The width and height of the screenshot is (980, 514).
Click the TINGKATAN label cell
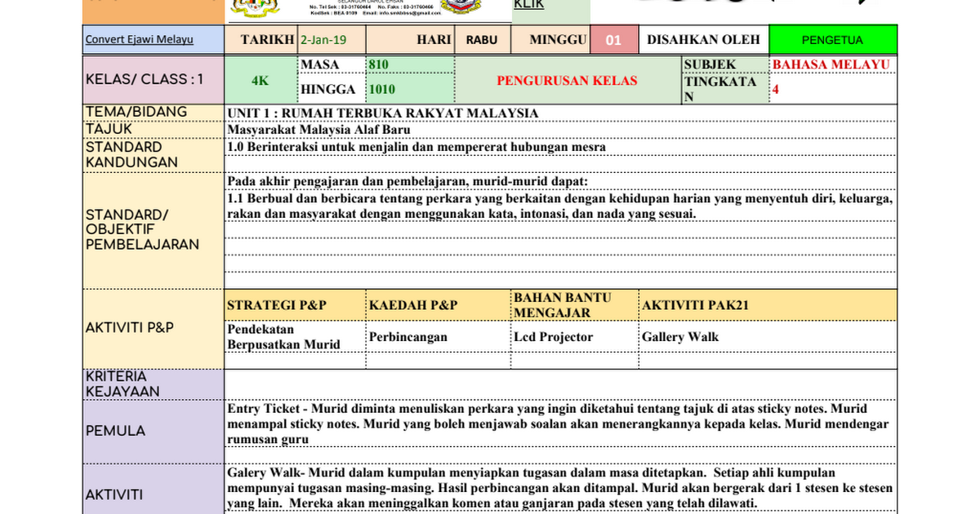pyautogui.click(x=725, y=88)
